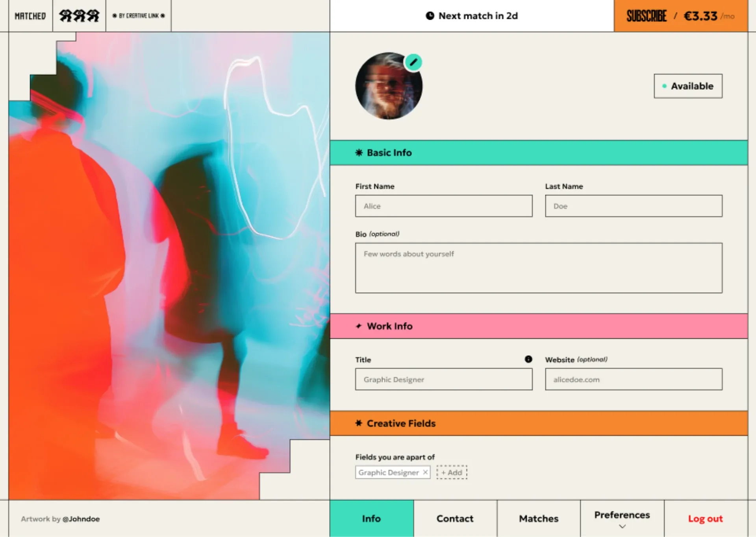This screenshot has height=537, width=756.
Task: Click the First Name input field
Action: pos(443,206)
